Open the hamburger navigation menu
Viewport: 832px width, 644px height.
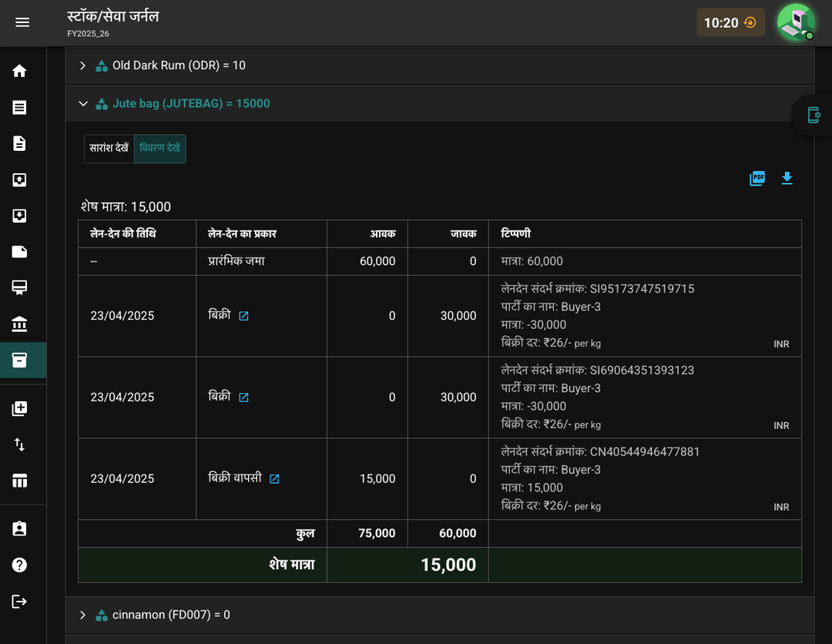click(22, 22)
